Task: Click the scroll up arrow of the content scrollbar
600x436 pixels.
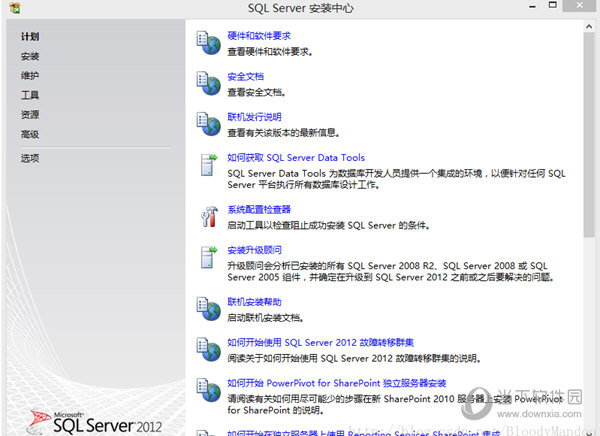Action: coord(589,26)
